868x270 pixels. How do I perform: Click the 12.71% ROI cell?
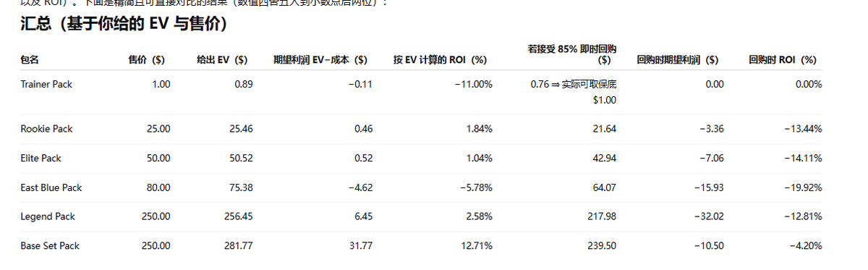[477, 246]
